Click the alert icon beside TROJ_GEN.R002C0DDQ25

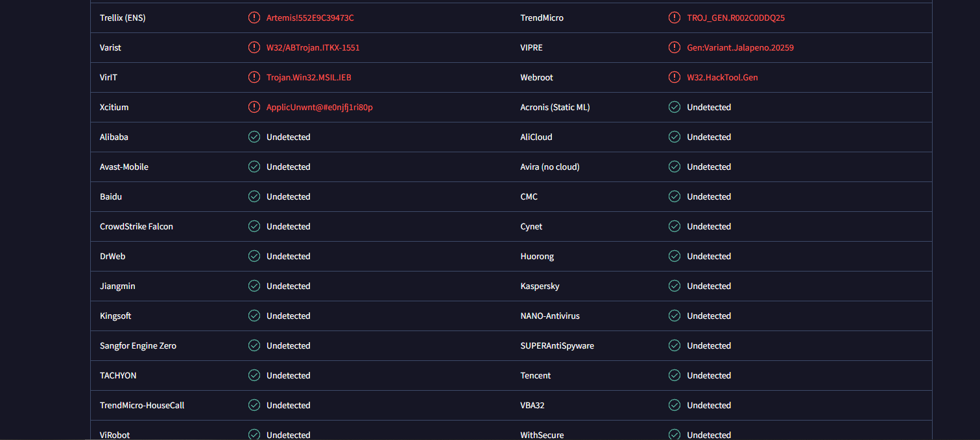[675, 17]
